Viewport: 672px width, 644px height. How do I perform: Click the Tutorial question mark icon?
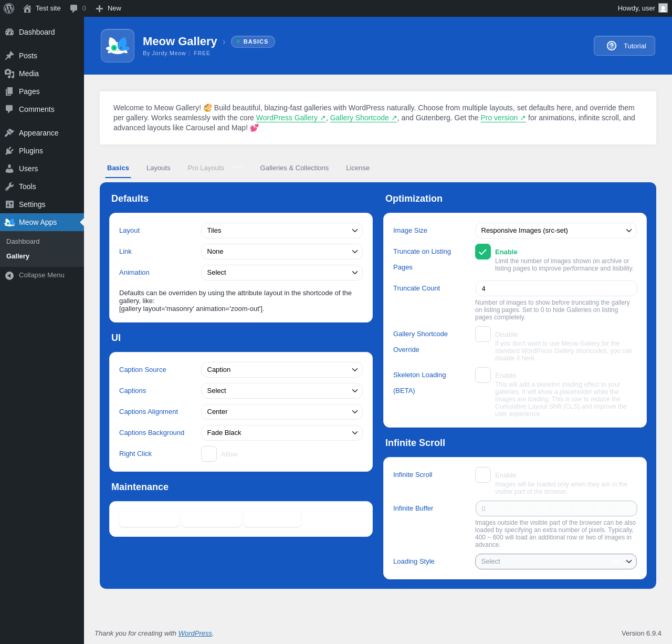coord(612,46)
